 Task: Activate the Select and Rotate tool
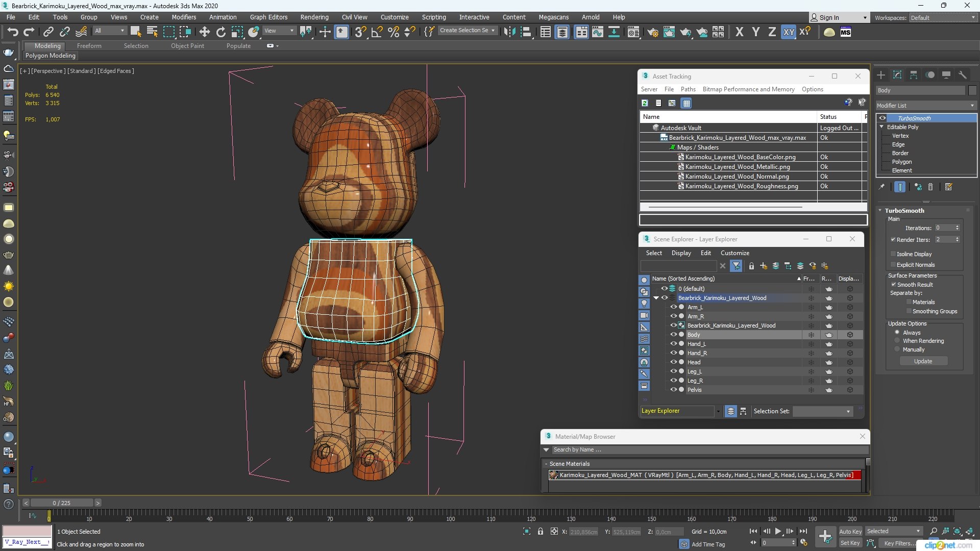click(x=220, y=32)
